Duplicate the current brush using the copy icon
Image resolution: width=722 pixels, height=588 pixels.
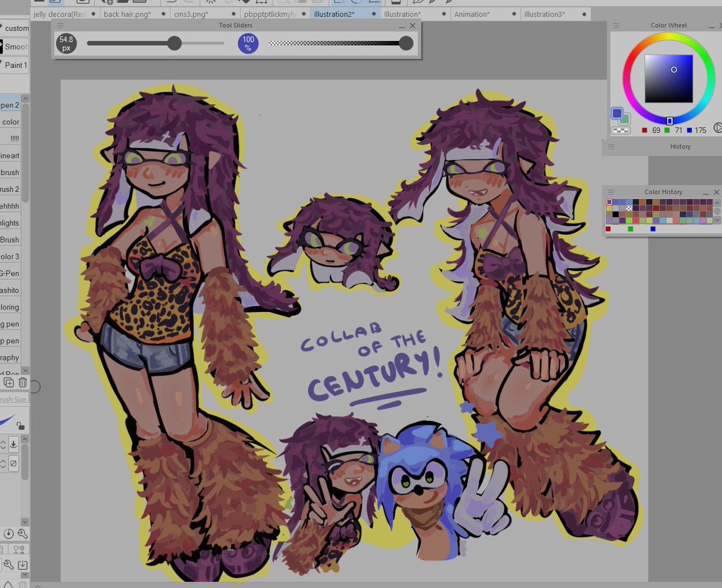tap(9, 383)
